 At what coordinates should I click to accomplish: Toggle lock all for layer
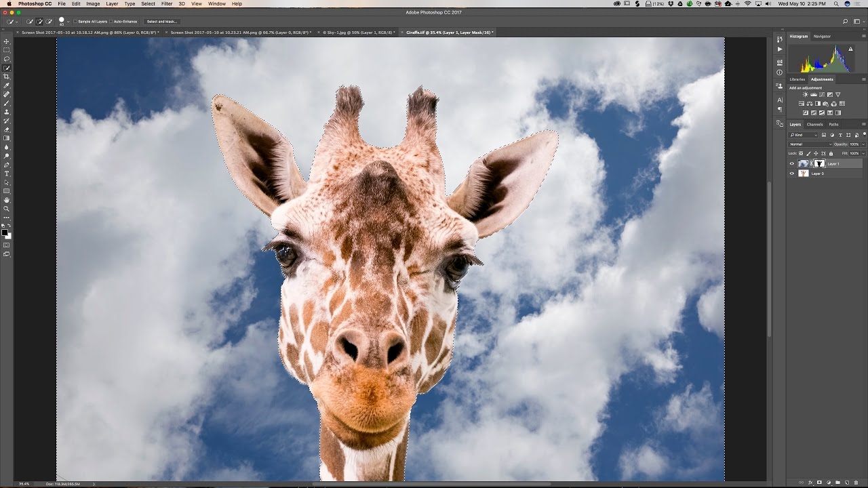coord(831,153)
